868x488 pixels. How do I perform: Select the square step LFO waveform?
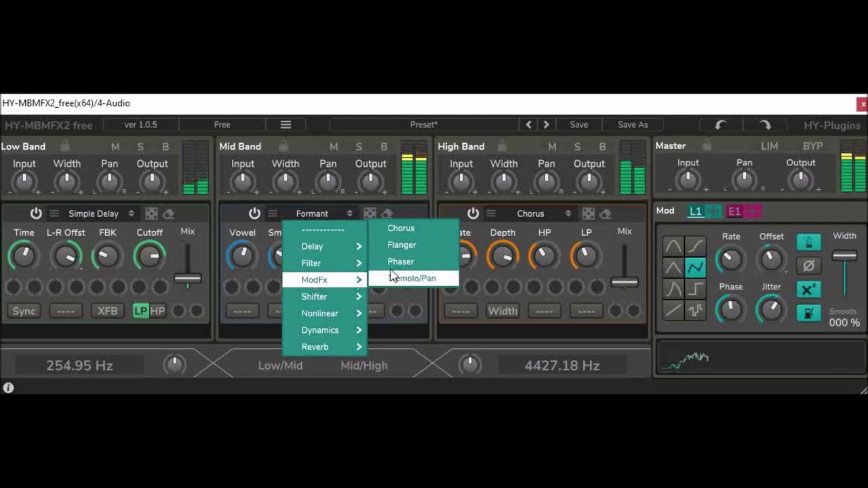click(x=695, y=289)
